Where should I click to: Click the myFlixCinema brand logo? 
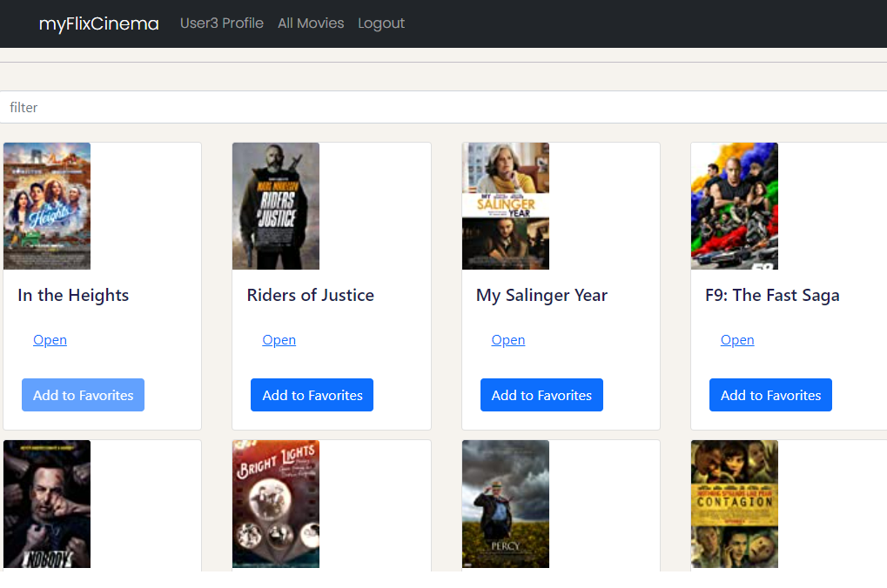pyautogui.click(x=98, y=23)
